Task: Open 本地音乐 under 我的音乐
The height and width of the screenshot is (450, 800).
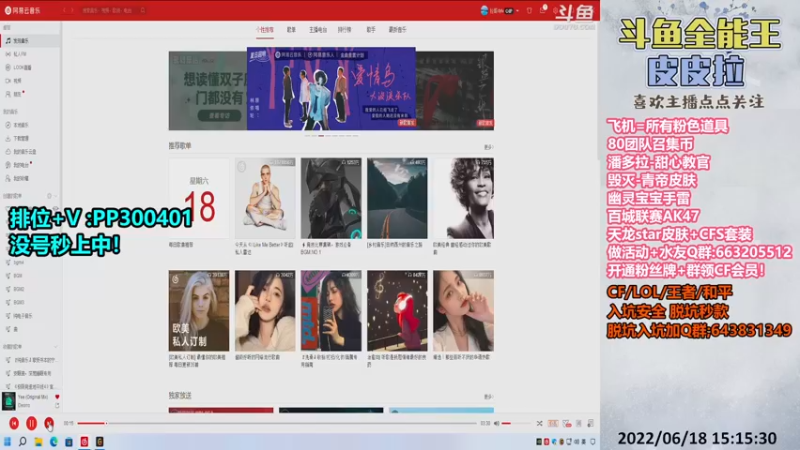Action: click(30, 125)
